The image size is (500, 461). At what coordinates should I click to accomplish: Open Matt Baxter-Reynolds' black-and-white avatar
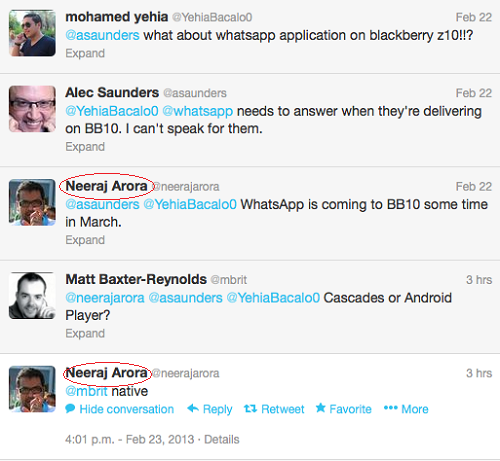(x=32, y=295)
